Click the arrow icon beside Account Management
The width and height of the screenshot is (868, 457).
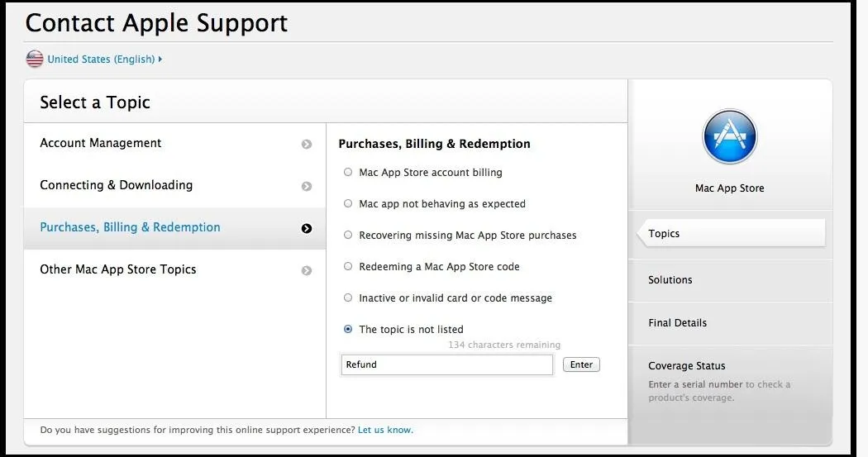307,144
